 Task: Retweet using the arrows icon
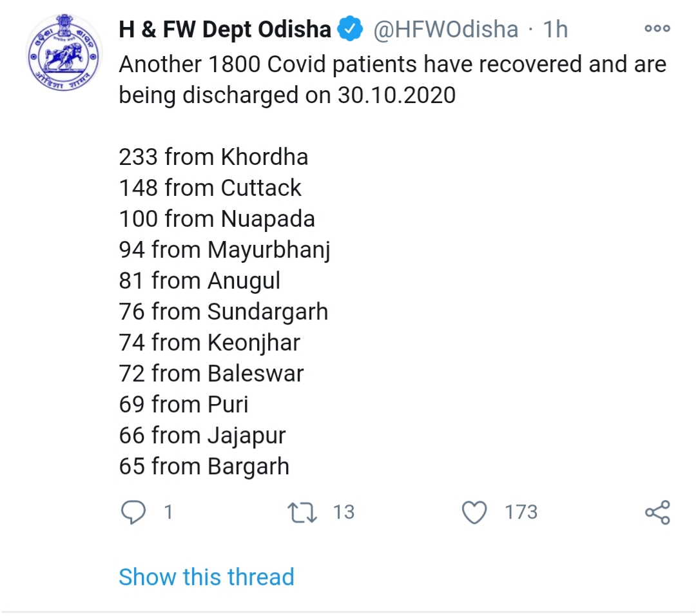pos(302,512)
